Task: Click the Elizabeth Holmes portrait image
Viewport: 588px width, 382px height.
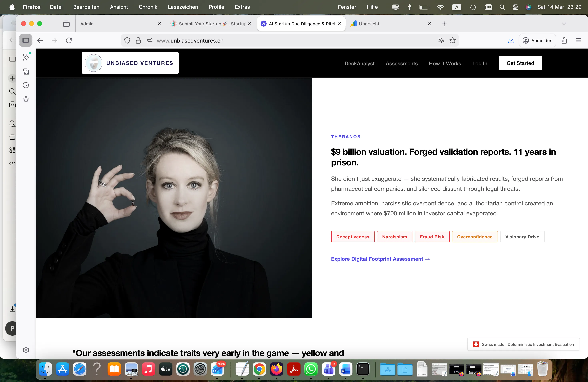Action: (x=174, y=198)
